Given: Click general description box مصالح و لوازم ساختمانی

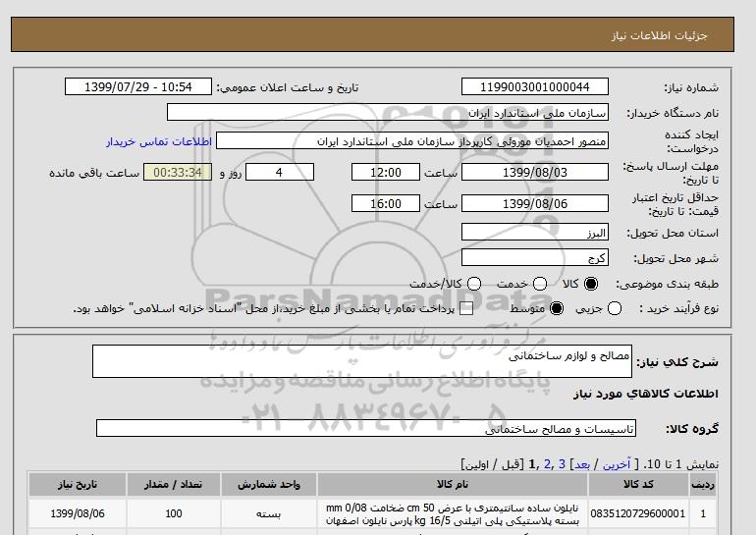Looking at the screenshot, I should point(362,361).
